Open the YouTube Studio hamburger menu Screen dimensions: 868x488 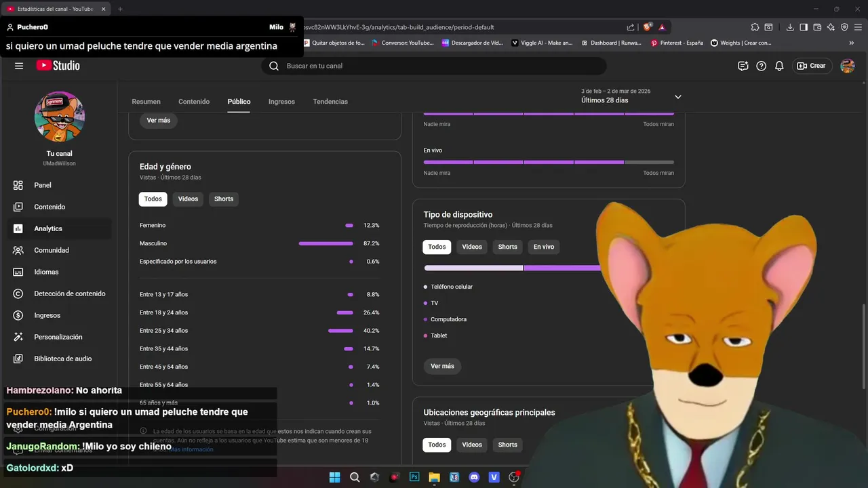coord(19,66)
